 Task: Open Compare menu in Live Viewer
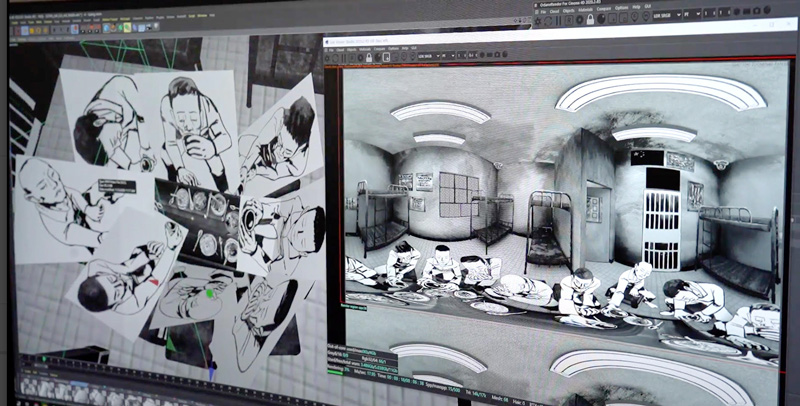tap(380, 49)
